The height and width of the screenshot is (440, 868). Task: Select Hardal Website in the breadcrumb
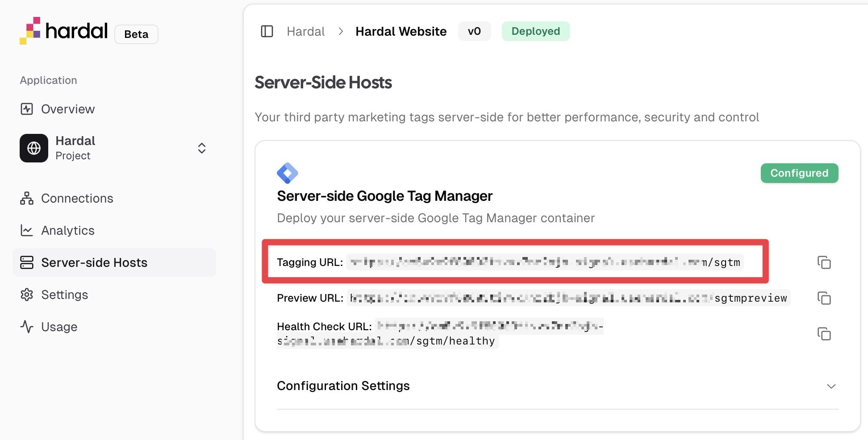401,31
